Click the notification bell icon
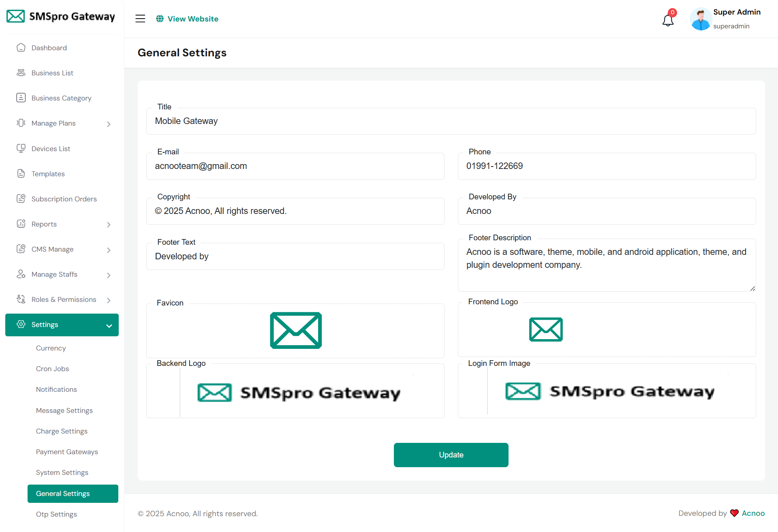This screenshot has height=532, width=778. (668, 19)
